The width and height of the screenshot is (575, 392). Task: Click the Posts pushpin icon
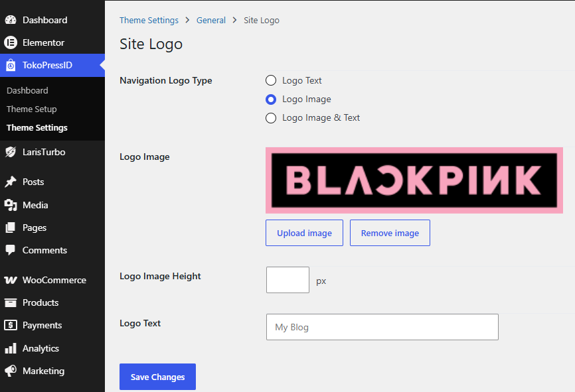click(x=11, y=182)
